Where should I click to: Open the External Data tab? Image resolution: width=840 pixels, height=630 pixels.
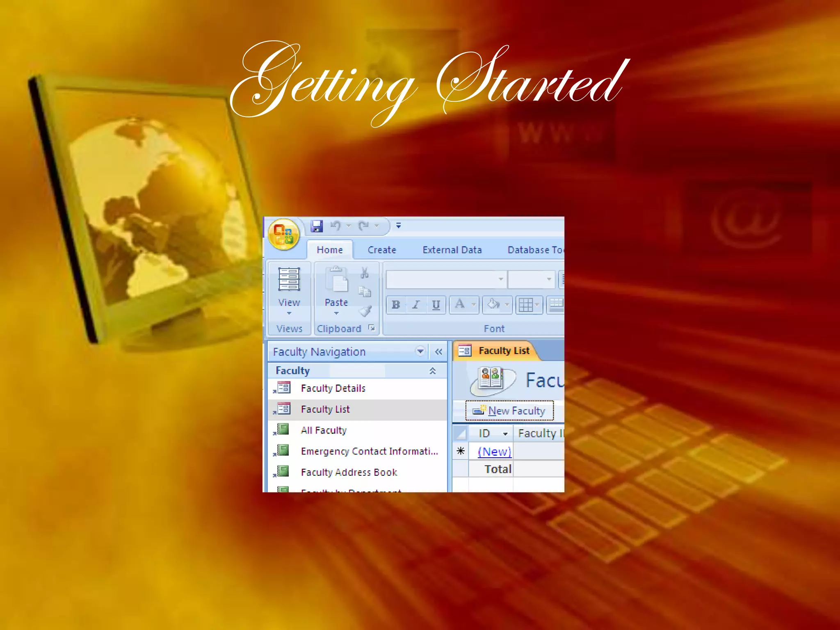coord(452,250)
